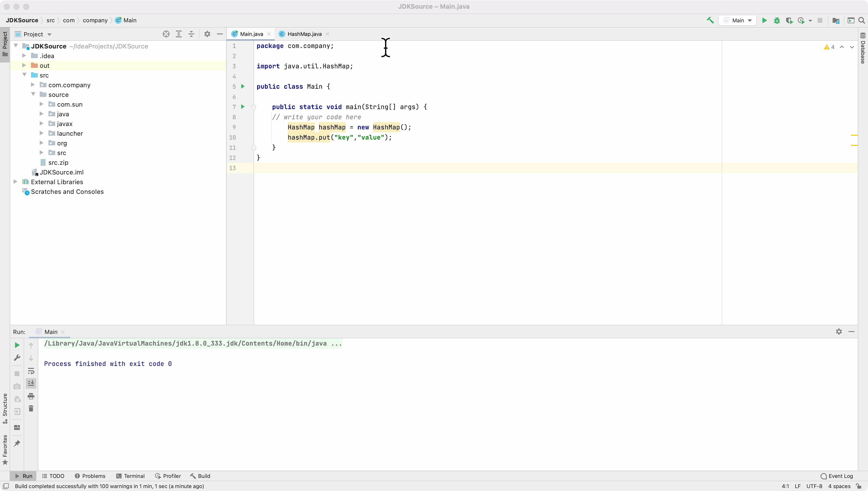Switch to the HashMap.java editor tab
868x491 pixels.
click(x=304, y=34)
